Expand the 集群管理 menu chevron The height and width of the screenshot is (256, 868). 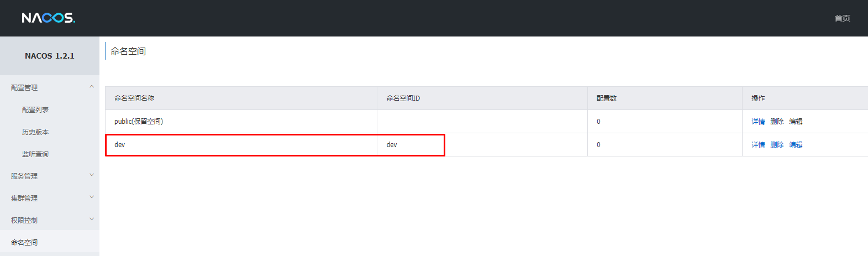(x=92, y=197)
